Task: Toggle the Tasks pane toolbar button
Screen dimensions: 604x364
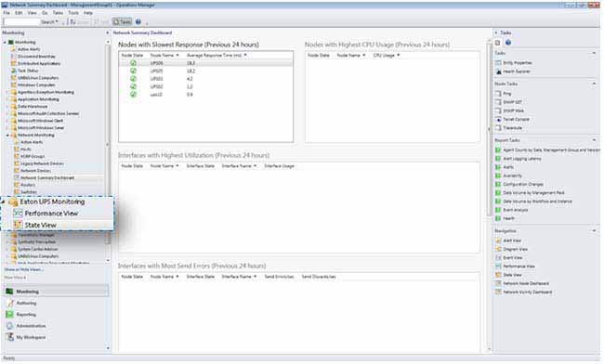Action: point(122,22)
